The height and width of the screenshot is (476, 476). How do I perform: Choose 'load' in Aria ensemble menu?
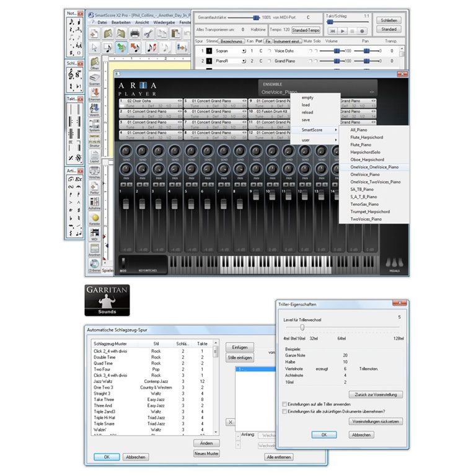(x=306, y=105)
